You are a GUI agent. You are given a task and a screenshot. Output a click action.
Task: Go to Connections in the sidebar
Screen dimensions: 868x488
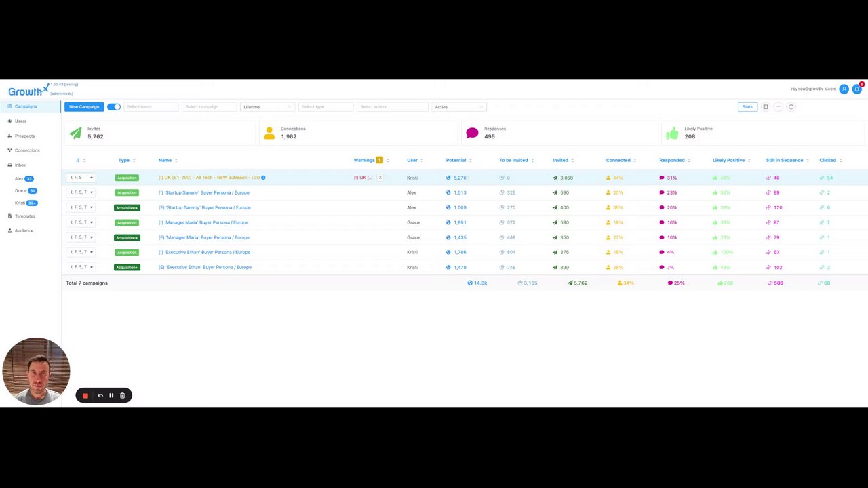pyautogui.click(x=27, y=150)
